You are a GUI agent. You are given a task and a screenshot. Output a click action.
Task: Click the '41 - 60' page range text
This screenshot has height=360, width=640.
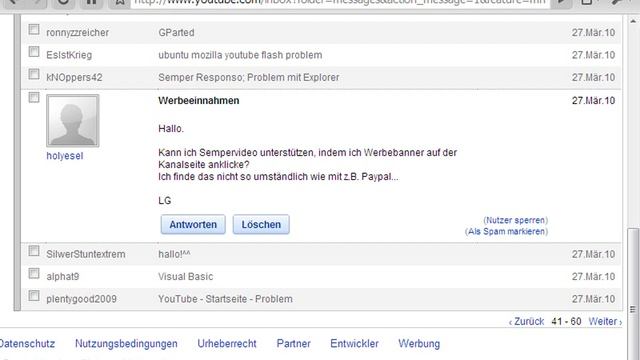coord(566,322)
